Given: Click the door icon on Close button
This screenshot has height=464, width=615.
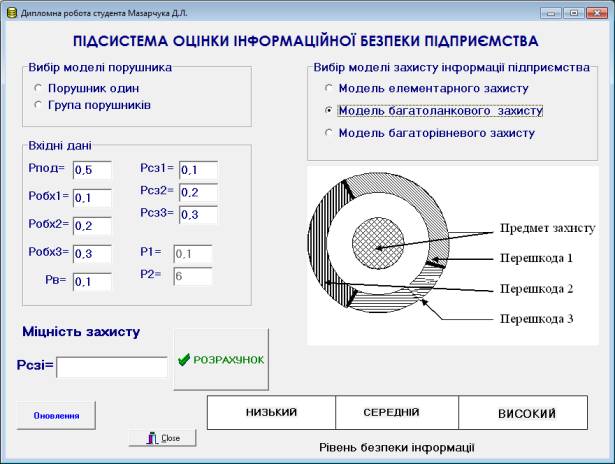Looking at the screenshot, I should (151, 438).
